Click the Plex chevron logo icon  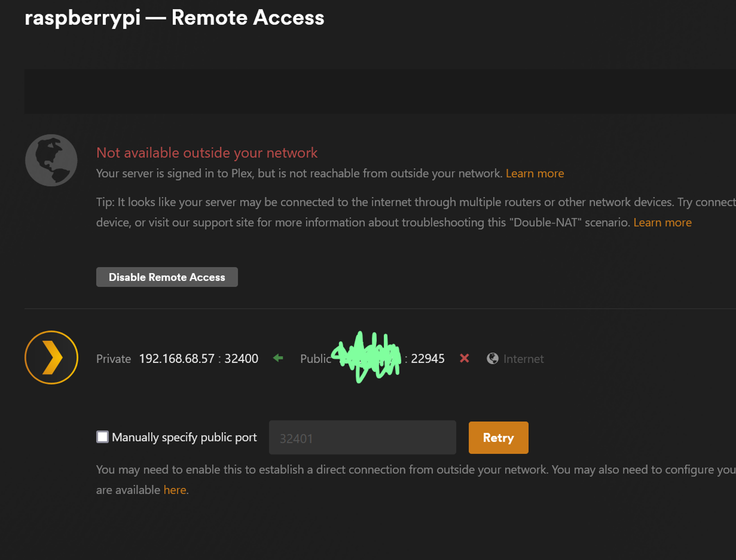[x=51, y=357]
